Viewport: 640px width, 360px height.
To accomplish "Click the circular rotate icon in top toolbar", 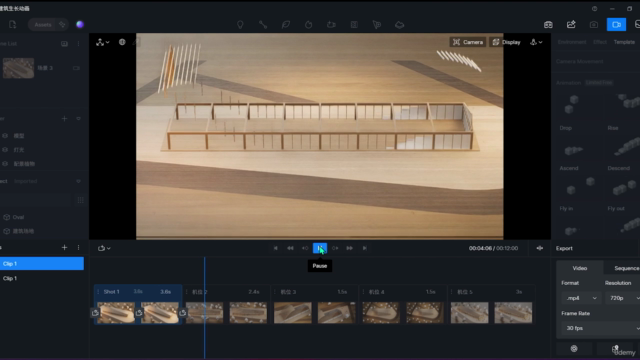I will click(x=309, y=24).
